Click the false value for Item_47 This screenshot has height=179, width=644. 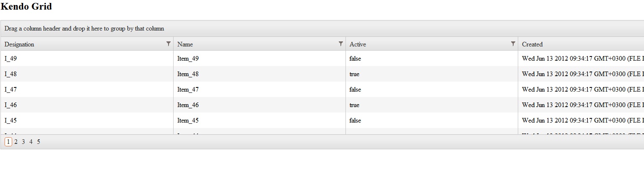coord(355,89)
